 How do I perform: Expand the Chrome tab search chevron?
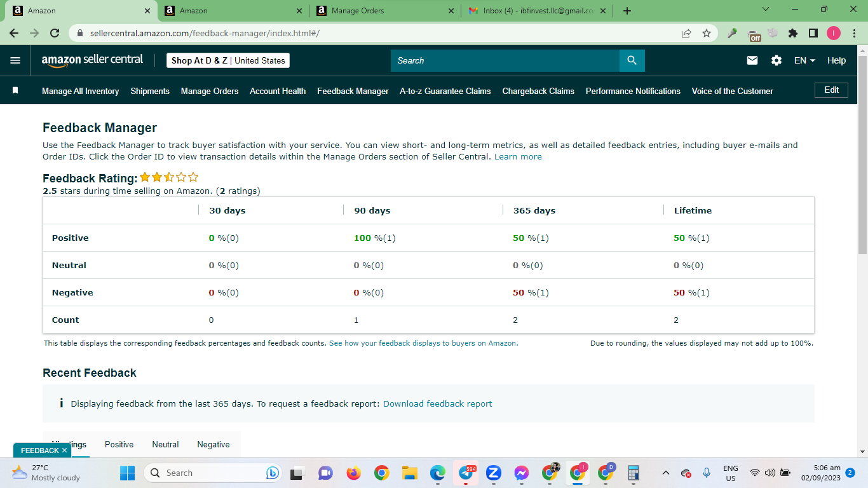[x=766, y=10]
